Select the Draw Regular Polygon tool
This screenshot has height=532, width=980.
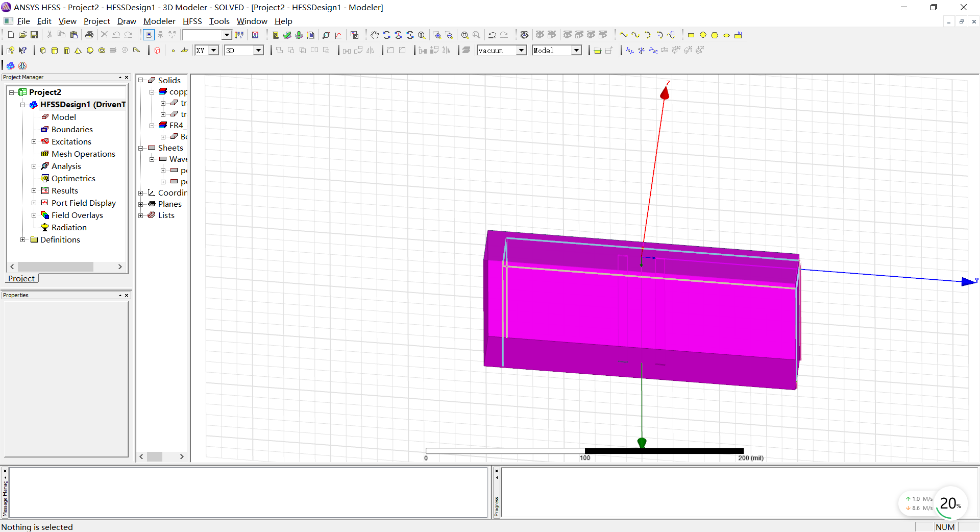coord(715,35)
